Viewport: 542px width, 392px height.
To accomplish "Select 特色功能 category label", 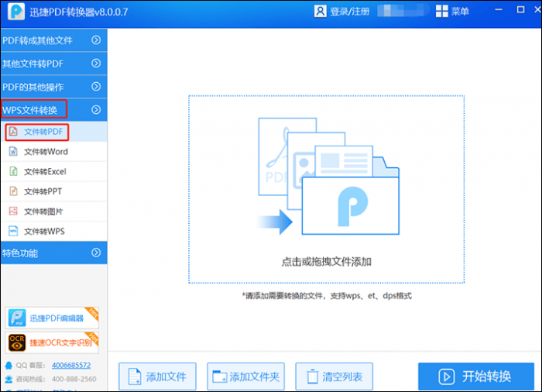I will [20, 253].
